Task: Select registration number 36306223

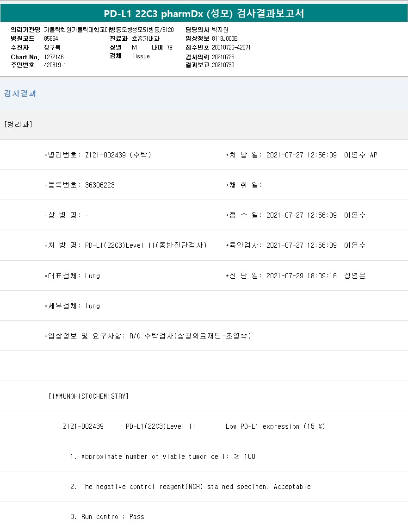Action: click(99, 185)
